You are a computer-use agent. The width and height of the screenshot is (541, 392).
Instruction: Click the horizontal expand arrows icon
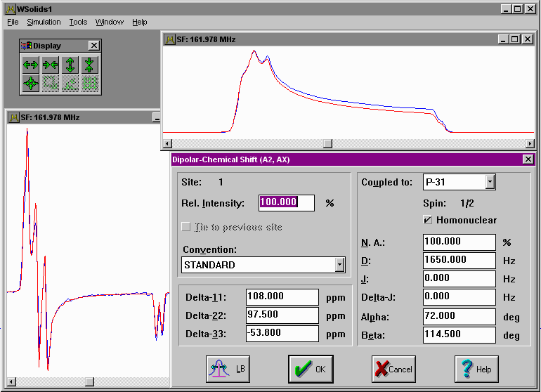pyautogui.click(x=30, y=65)
